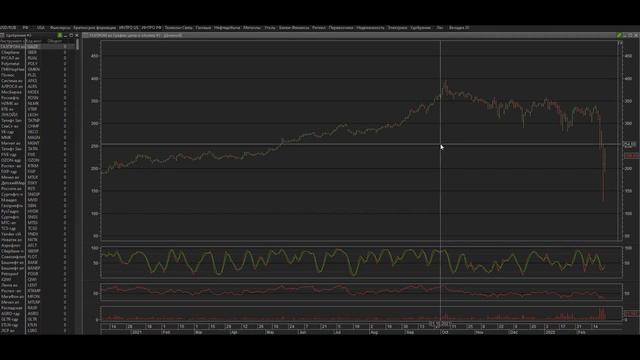Close the Gazprom chart window
640x360 pixels.
point(636,36)
